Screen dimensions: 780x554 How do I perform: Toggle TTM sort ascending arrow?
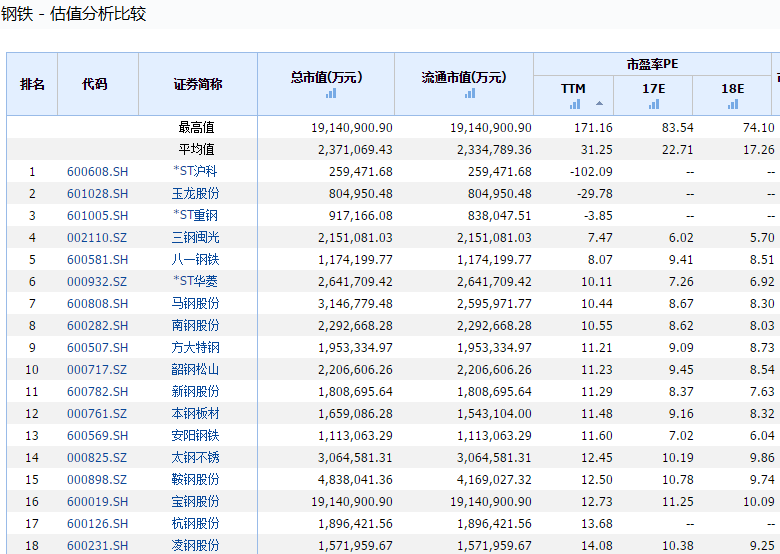click(x=599, y=103)
